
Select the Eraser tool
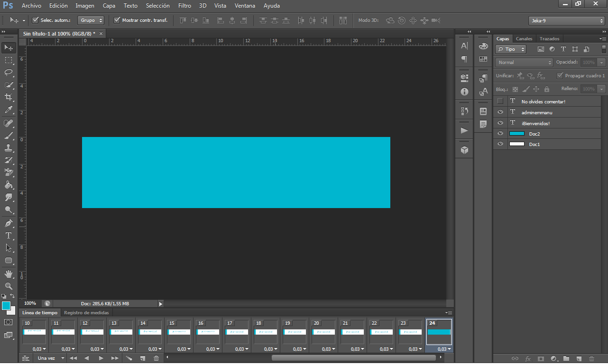(9, 173)
